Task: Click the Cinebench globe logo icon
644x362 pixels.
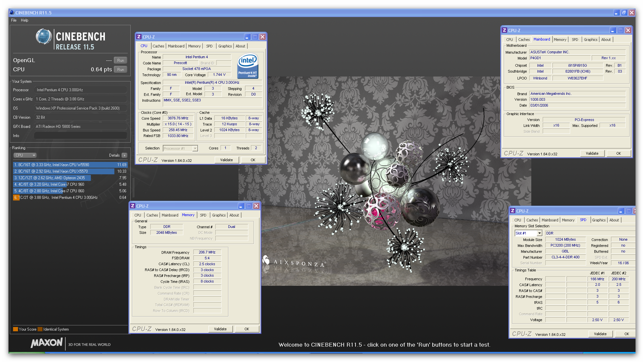Action: 44,37
